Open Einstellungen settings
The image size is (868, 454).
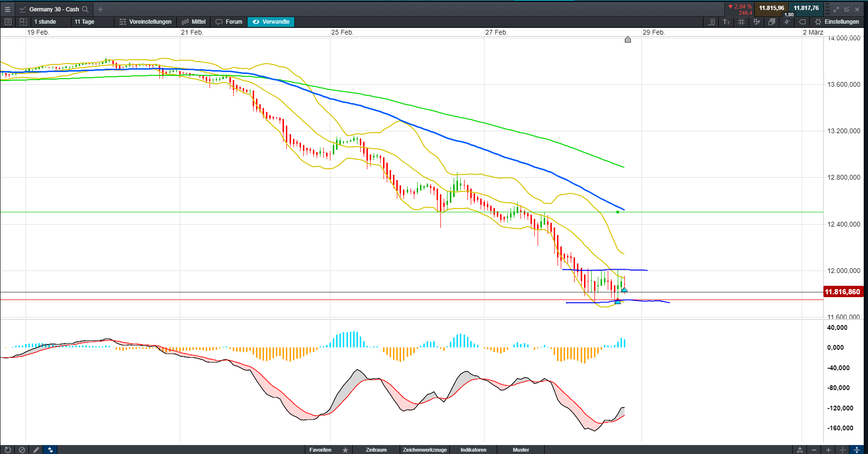click(837, 22)
